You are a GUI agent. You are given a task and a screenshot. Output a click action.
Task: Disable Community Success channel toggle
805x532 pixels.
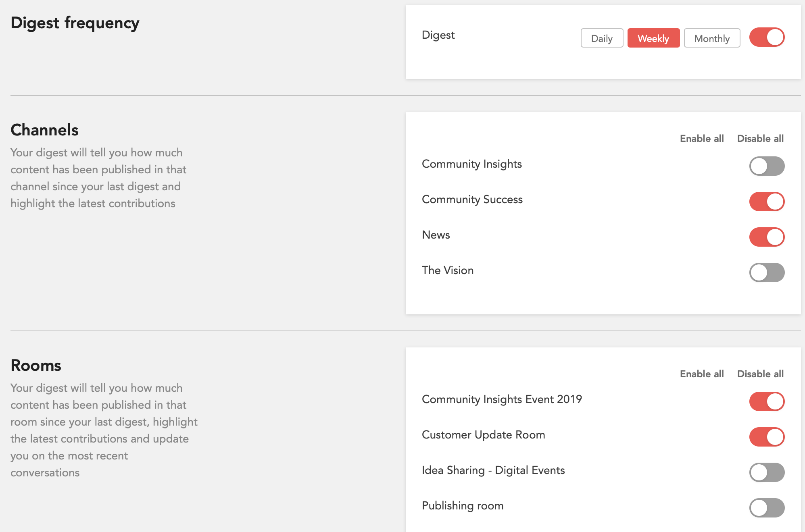click(767, 202)
